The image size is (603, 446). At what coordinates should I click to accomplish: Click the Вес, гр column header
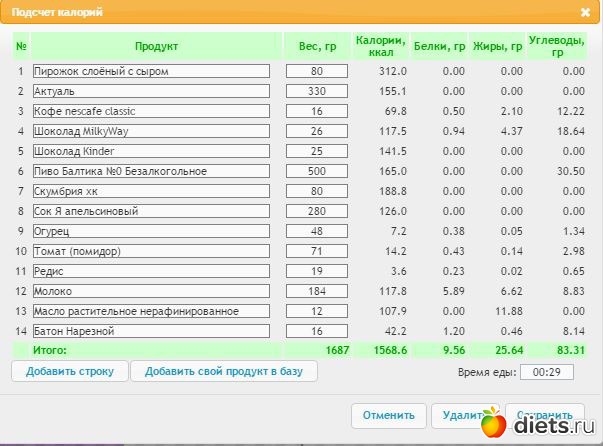[317, 46]
